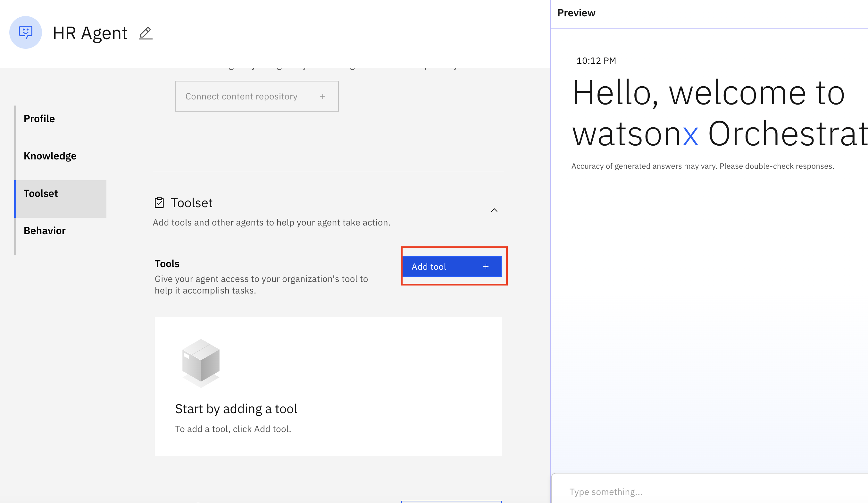
Task: Click the Type something chat input
Action: tap(710, 492)
